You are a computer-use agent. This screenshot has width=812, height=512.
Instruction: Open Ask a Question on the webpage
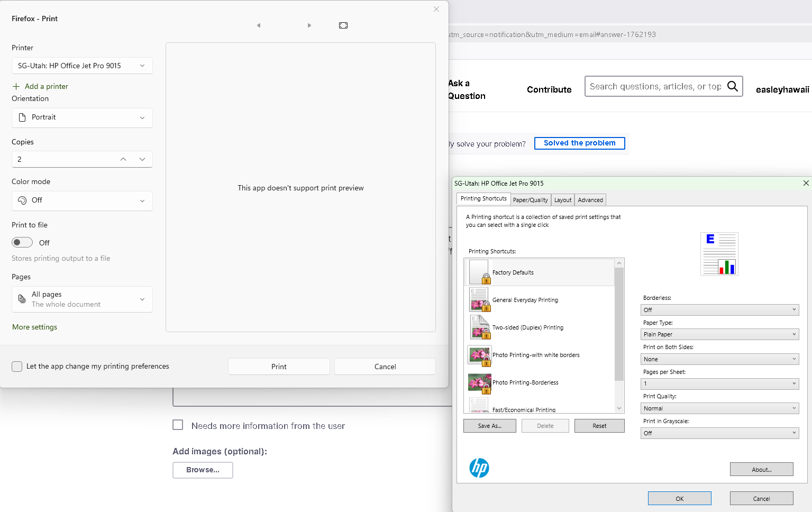pyautogui.click(x=467, y=89)
